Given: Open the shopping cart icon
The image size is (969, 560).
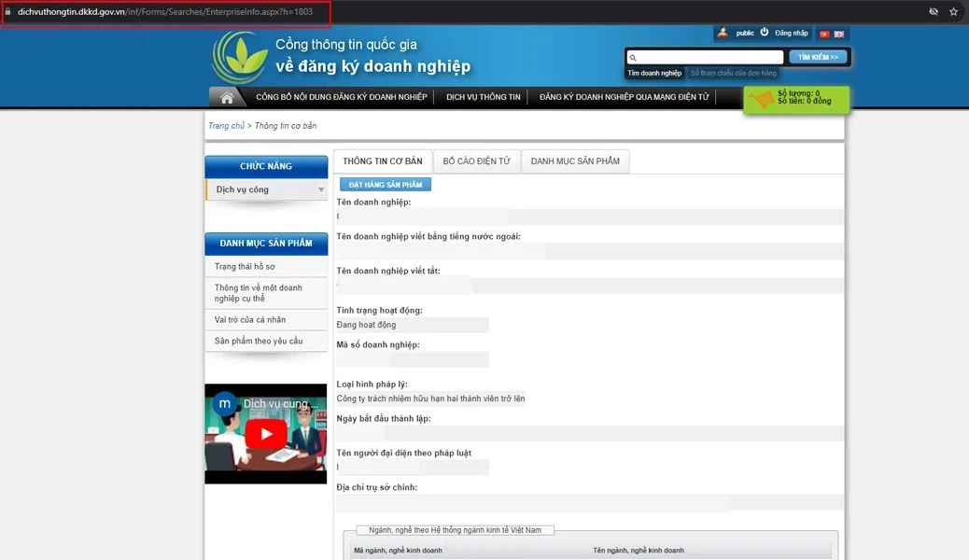Looking at the screenshot, I should coord(763,98).
